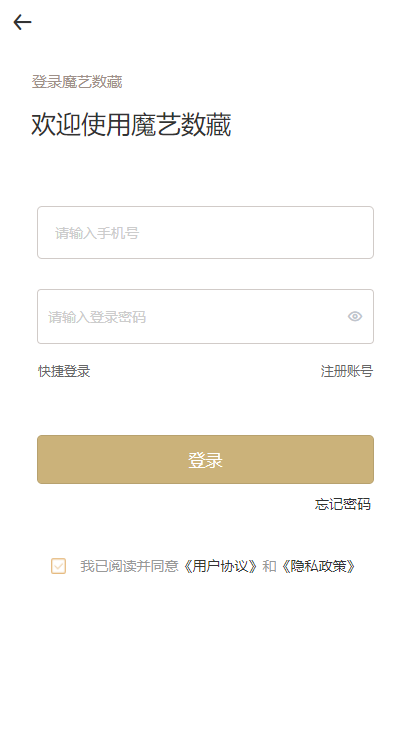Click the small 登录魔艺数藏 subtitle text
This screenshot has height=731, width=411.
tap(77, 82)
